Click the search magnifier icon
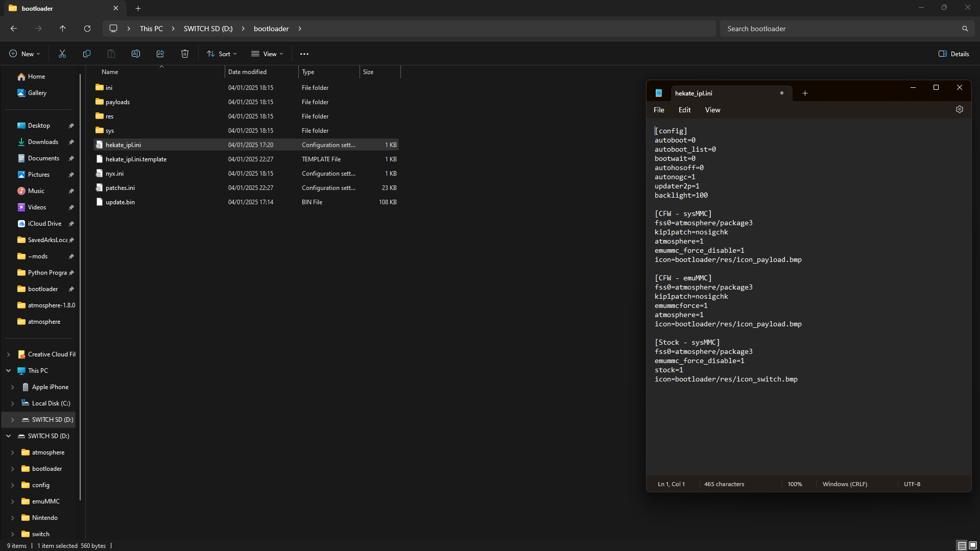Viewport: 980px width, 551px height. [x=965, y=29]
